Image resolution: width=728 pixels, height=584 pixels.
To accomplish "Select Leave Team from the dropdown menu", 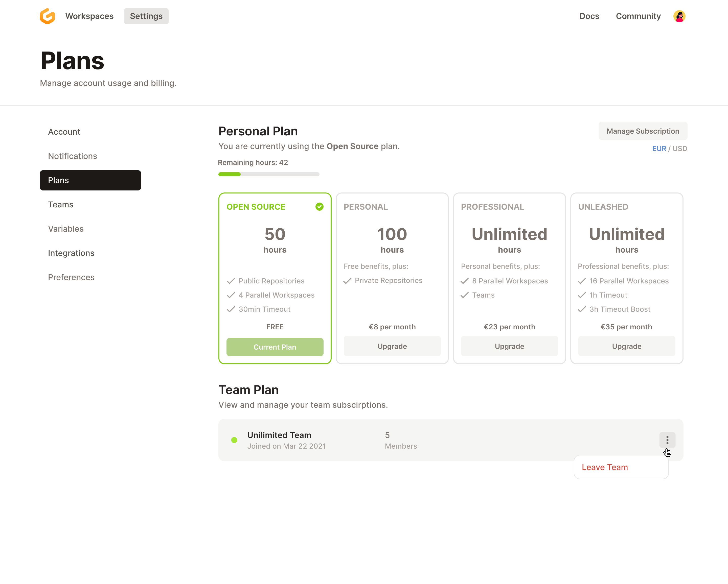I will (x=604, y=467).
